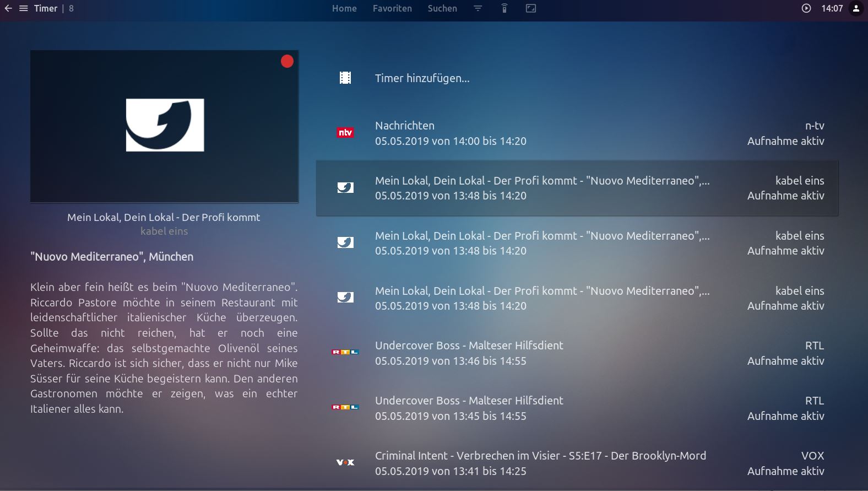Open the Suchen search tab

[x=442, y=8]
